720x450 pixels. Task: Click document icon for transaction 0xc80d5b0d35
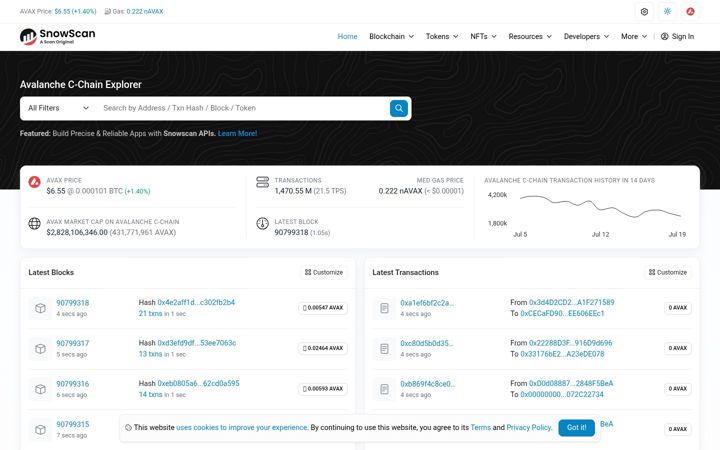pos(384,349)
